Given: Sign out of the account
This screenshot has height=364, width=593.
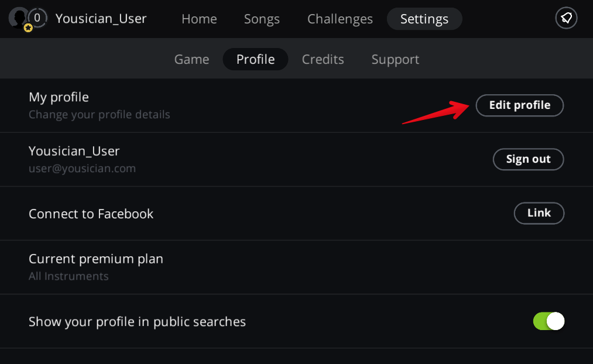Looking at the screenshot, I should click(x=528, y=159).
